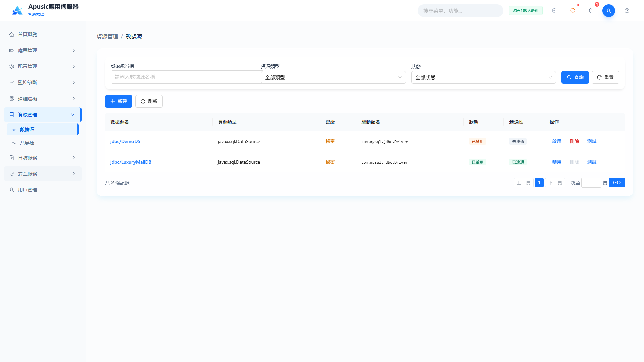The width and height of the screenshot is (644, 362).
Task: Open the 狀態 全部狀態 dropdown
Action: coord(484,77)
